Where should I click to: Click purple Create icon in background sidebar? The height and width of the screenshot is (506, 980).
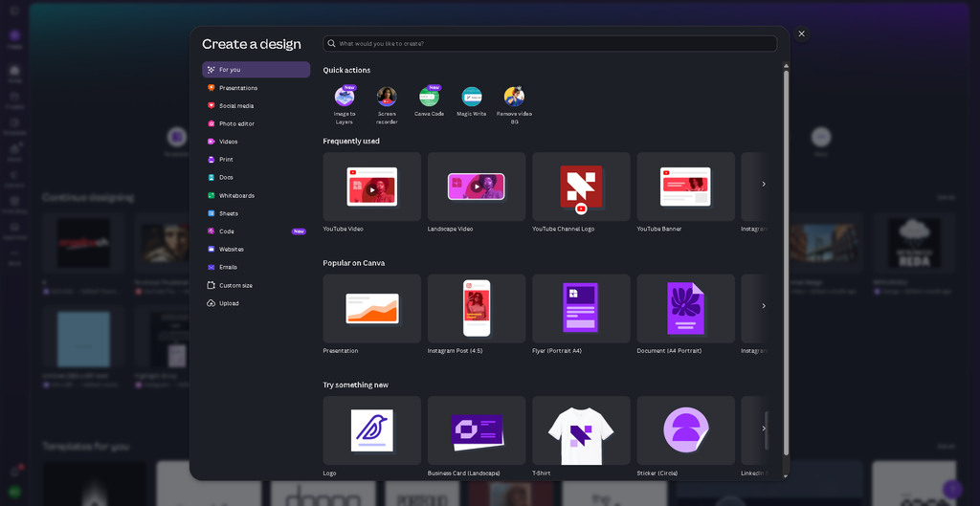(x=15, y=35)
